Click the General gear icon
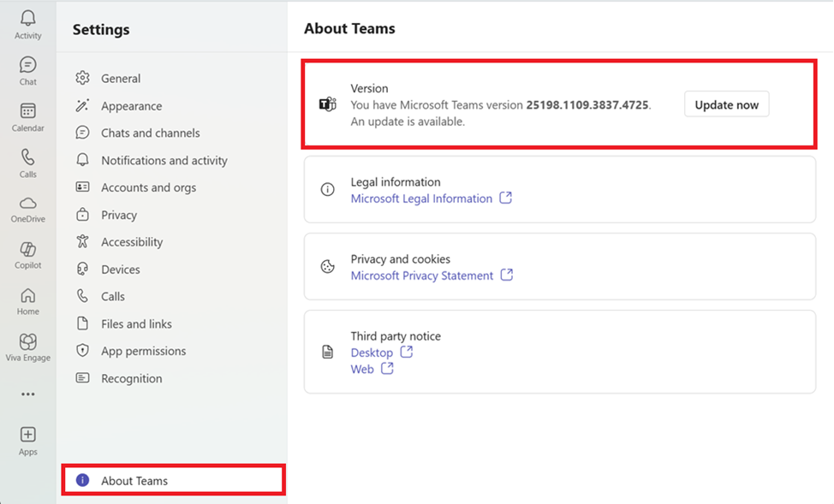The height and width of the screenshot is (504, 834). pos(82,78)
